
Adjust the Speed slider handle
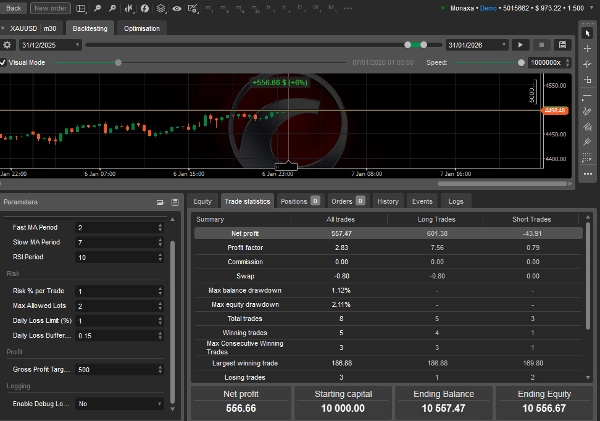[x=521, y=62]
